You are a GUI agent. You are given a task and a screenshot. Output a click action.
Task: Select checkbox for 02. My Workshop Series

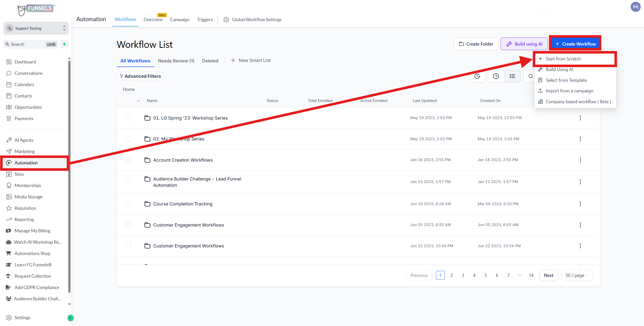pos(128,139)
